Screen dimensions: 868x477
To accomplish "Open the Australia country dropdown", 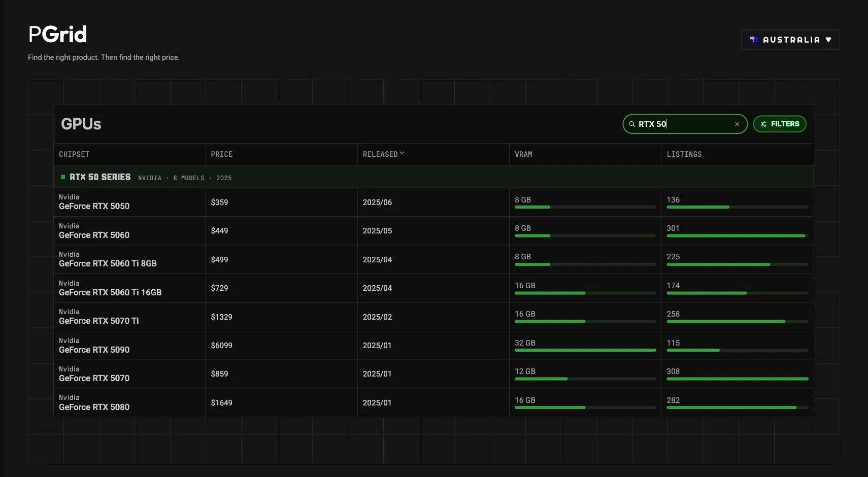I will (790, 40).
